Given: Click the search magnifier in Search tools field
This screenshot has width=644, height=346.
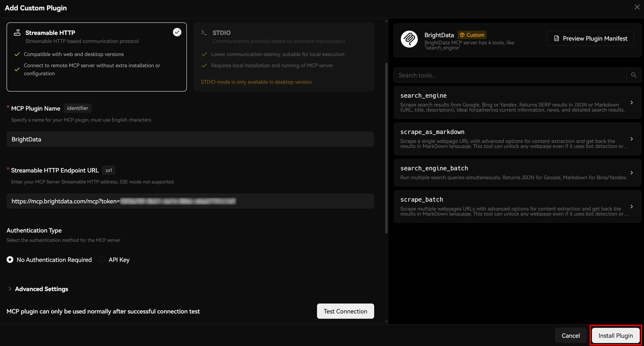Looking at the screenshot, I should tap(633, 75).
